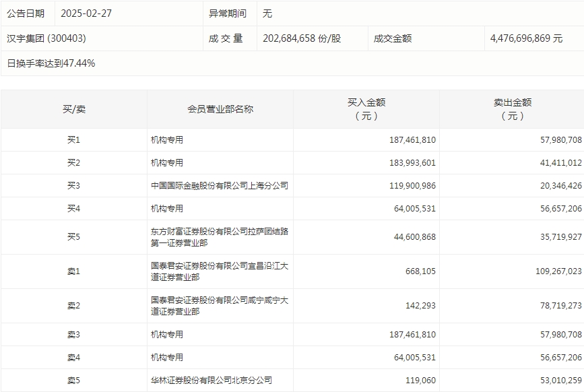Screen dimensions: 584x392
Task: Select buy amount 119,060
Action: (x=420, y=381)
